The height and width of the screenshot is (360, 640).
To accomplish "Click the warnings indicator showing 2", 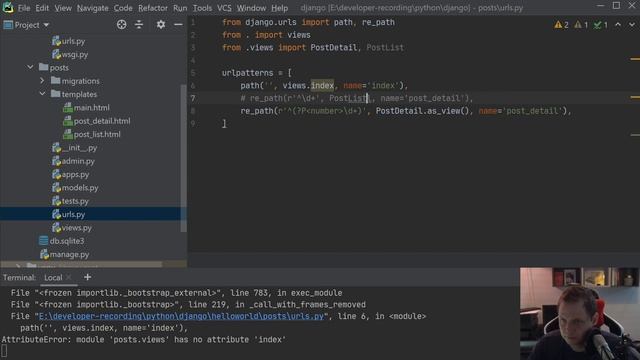I will (x=561, y=25).
